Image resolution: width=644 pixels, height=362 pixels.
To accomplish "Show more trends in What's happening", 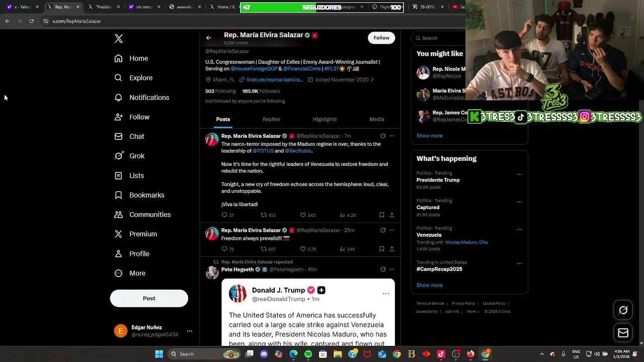I will pyautogui.click(x=430, y=285).
